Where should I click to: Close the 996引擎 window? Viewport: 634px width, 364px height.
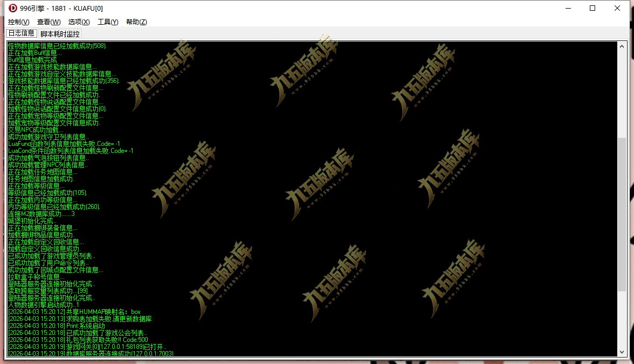click(x=617, y=8)
